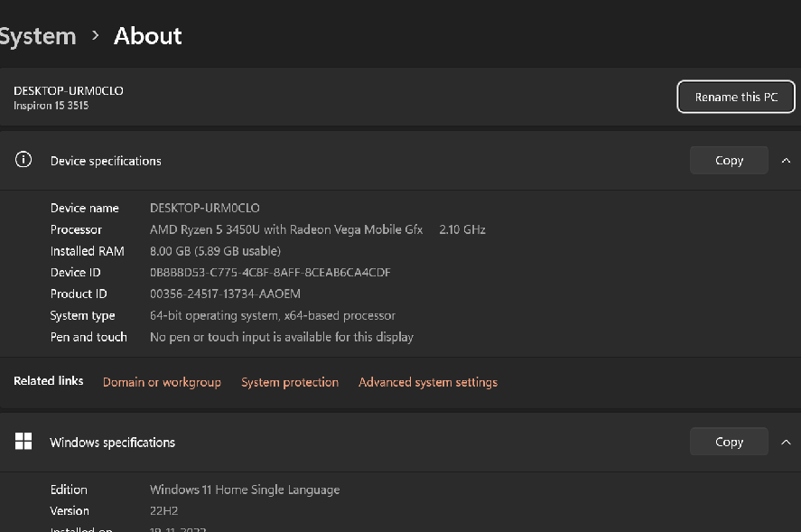
Task: Collapse the Device specifications section chevron
Action: 786,161
